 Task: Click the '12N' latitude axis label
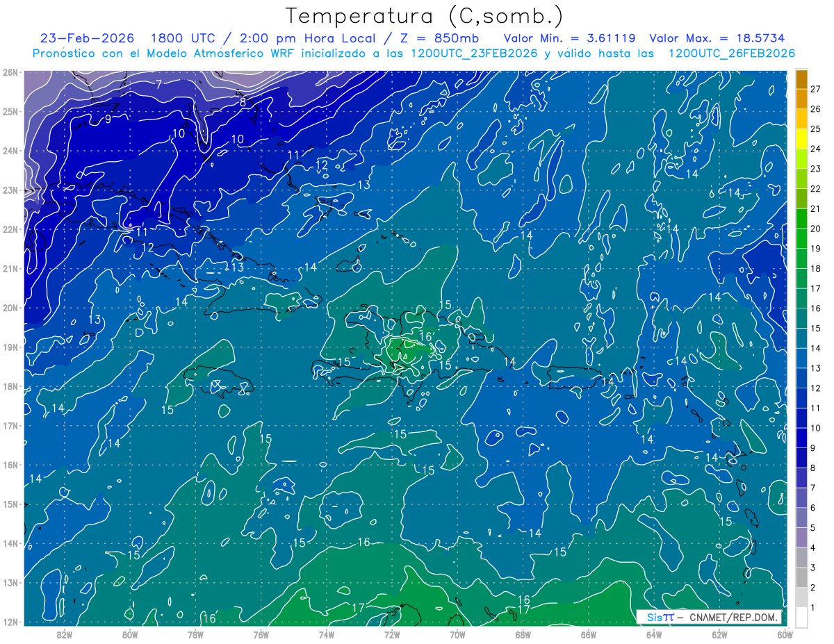[x=10, y=622]
